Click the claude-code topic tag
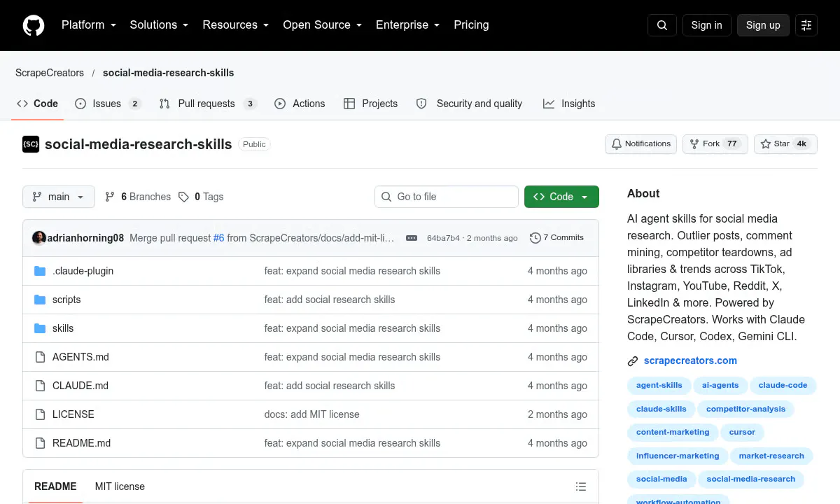Image resolution: width=840 pixels, height=504 pixels. [783, 385]
